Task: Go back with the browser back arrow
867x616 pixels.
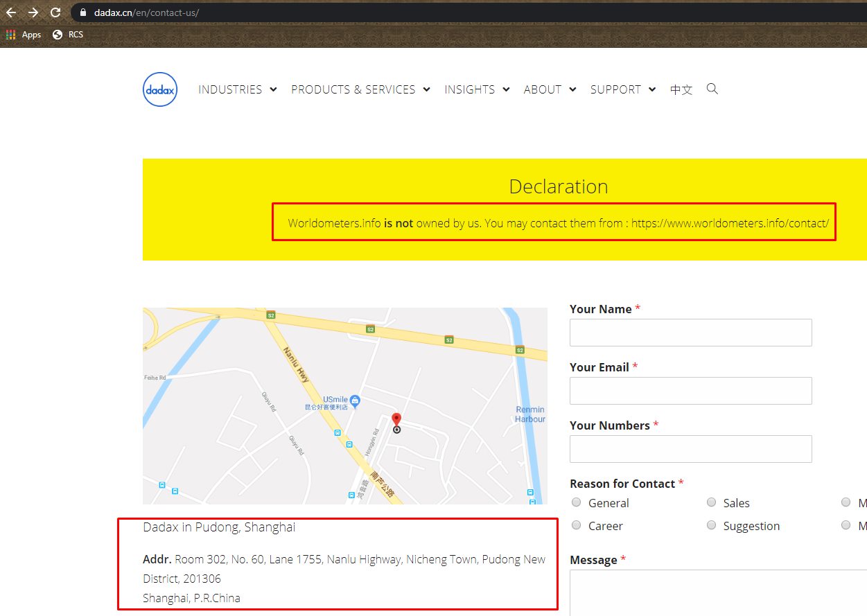Action: click(11, 12)
